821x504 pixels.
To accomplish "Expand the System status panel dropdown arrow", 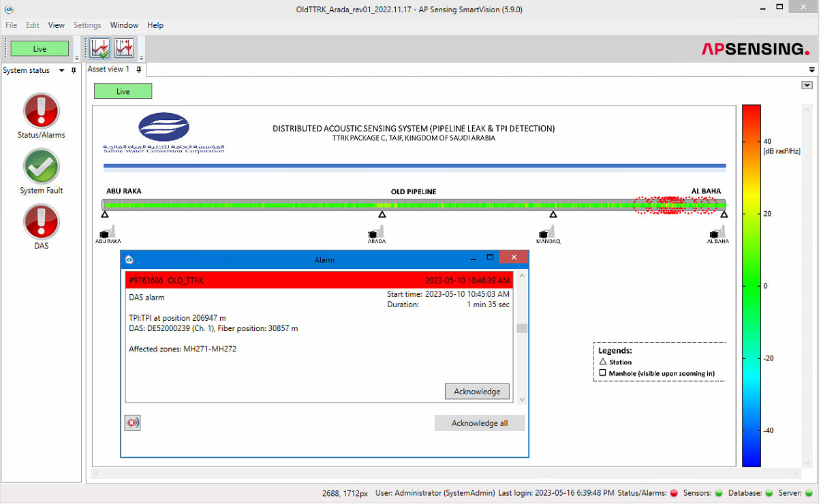I will [x=61, y=70].
